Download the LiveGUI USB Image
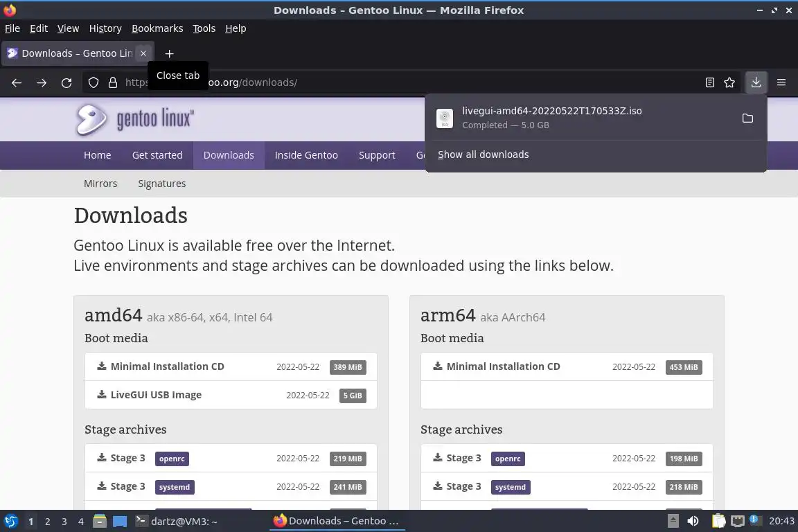Screen dimensions: 798x532 (x=231, y=395)
